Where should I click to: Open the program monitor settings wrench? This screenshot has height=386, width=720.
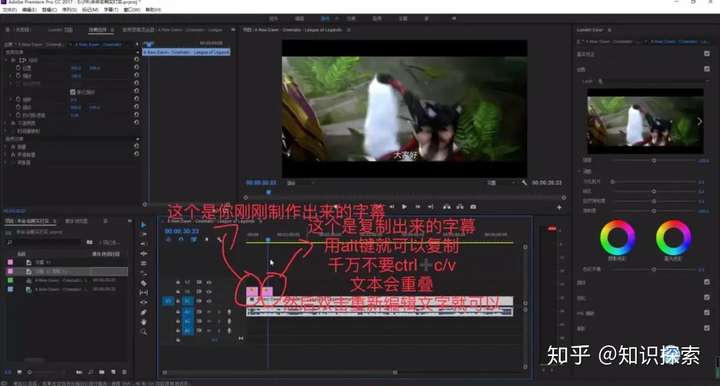[524, 183]
